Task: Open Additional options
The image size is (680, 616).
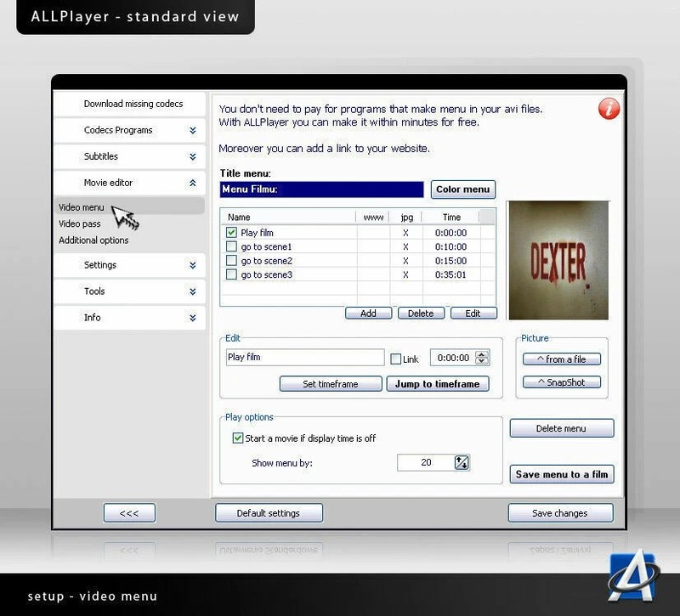Action: coord(93,240)
